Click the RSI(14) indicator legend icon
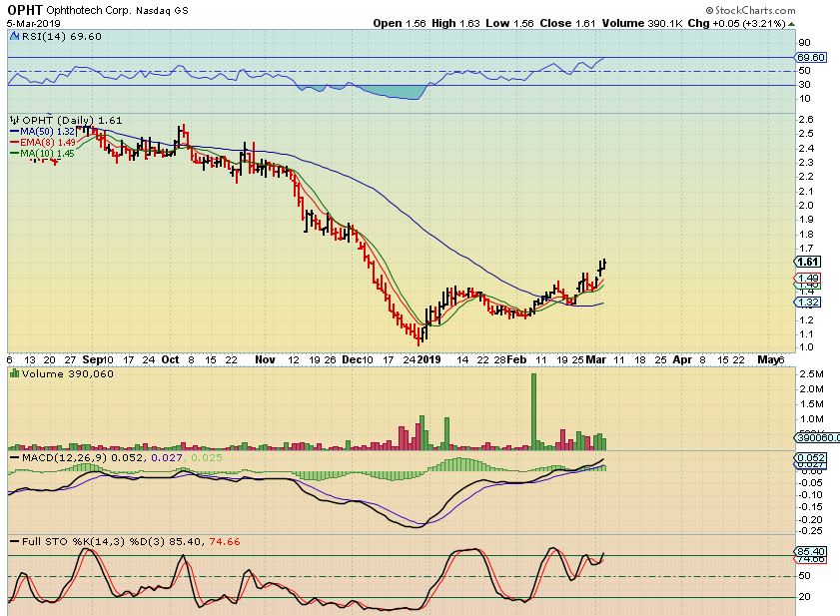The height and width of the screenshot is (616, 840). [14, 35]
